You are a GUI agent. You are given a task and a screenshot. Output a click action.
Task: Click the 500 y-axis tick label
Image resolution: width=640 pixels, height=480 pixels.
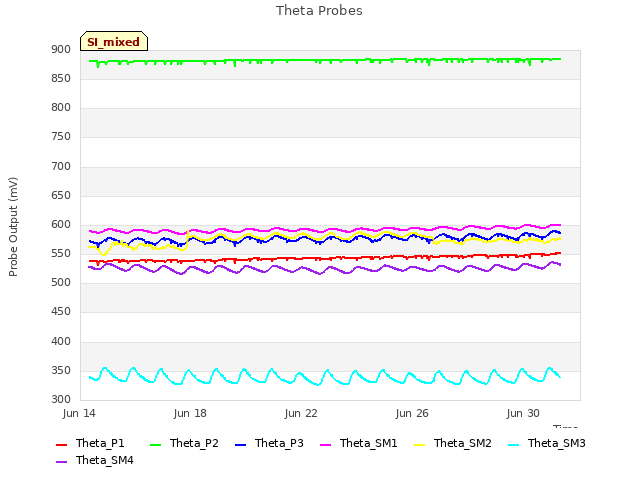(61, 282)
